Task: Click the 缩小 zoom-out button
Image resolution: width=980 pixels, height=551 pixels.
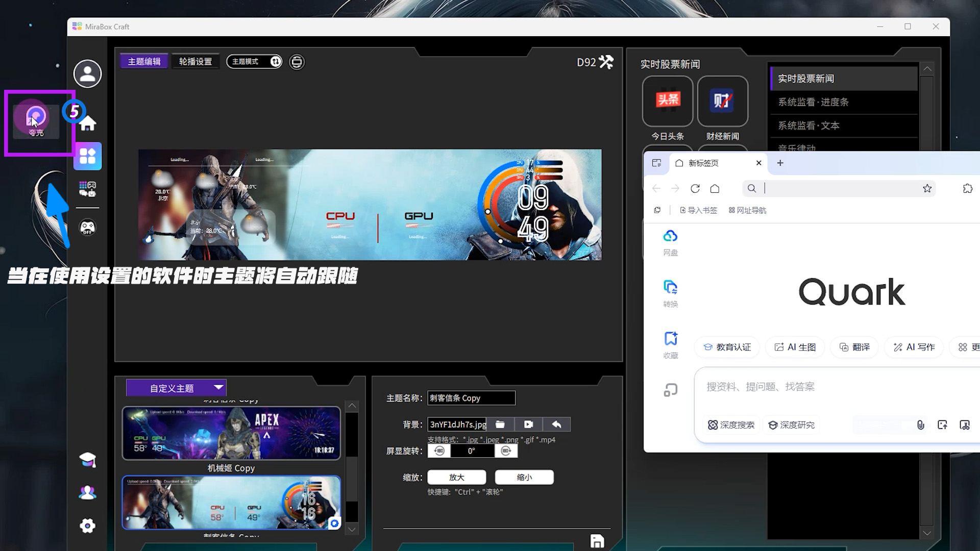Action: tap(524, 478)
